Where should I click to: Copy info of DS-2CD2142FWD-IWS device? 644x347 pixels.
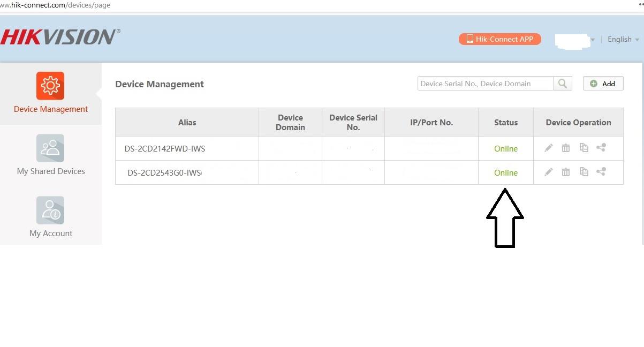(584, 148)
